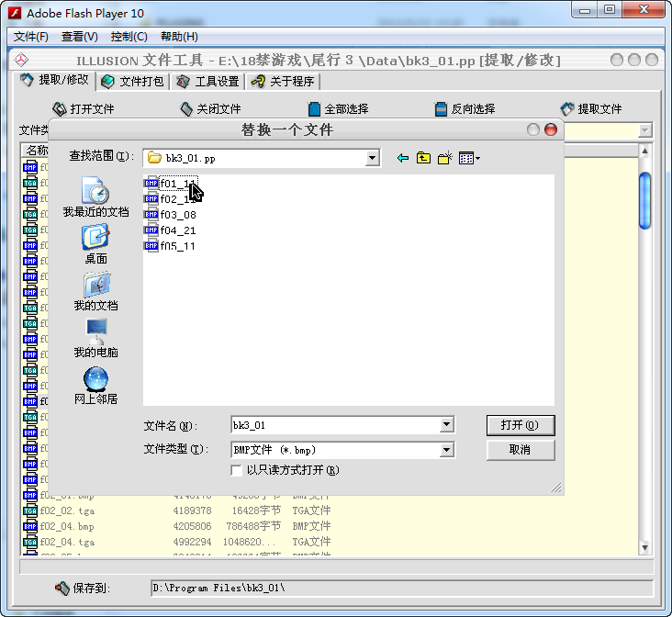Select file f02_11 in file list
Screen dimensions: 672x617
point(171,199)
